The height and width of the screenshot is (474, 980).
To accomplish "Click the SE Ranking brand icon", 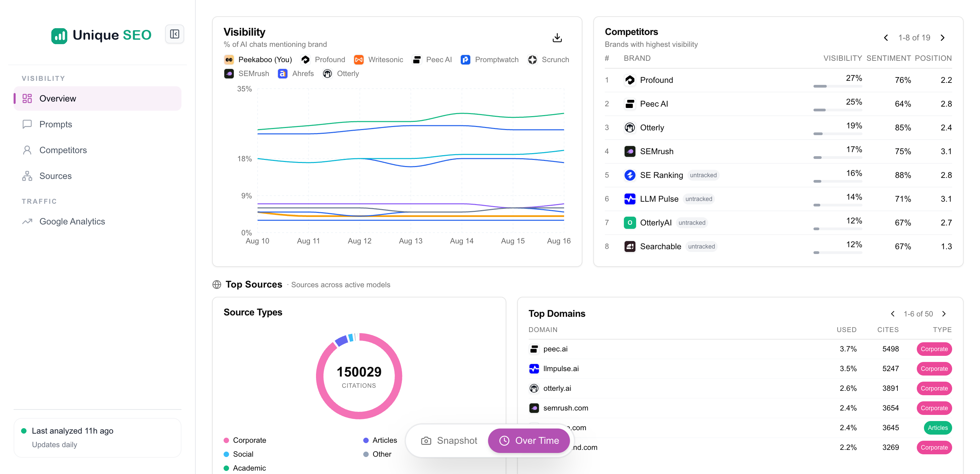I will (x=630, y=175).
